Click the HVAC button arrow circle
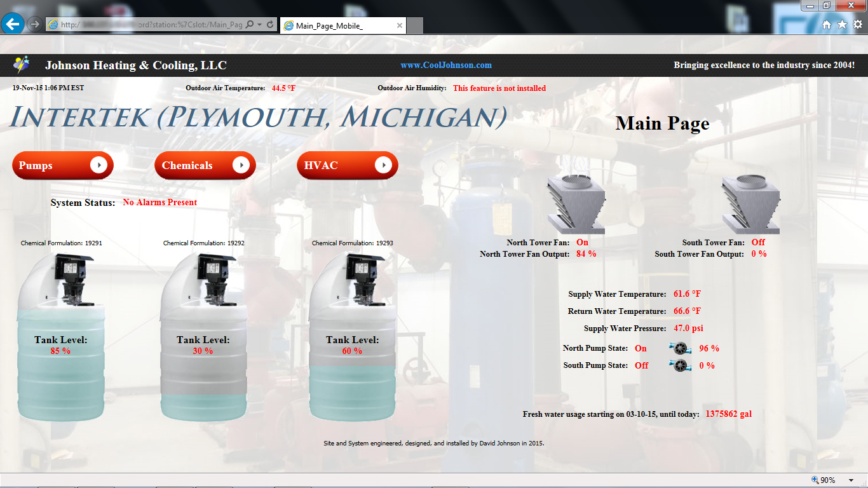 tap(383, 165)
